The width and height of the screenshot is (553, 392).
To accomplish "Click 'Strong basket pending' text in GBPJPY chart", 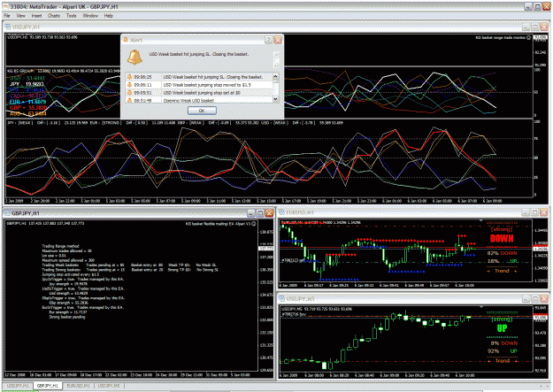I will [x=67, y=317].
